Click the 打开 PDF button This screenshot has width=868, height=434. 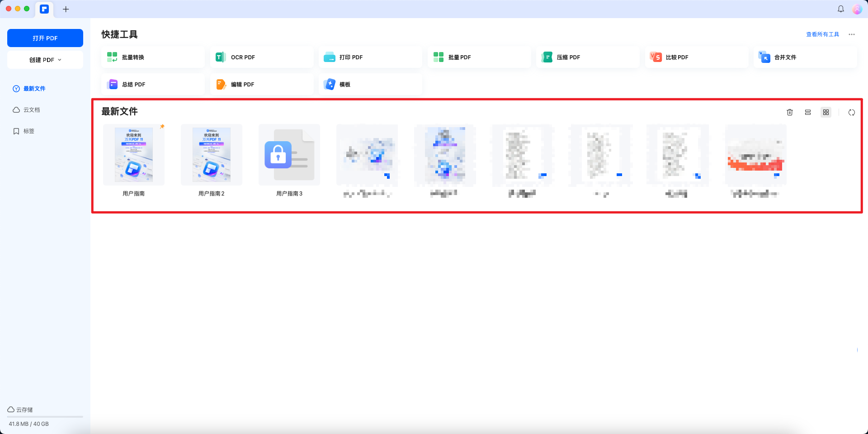pos(45,38)
